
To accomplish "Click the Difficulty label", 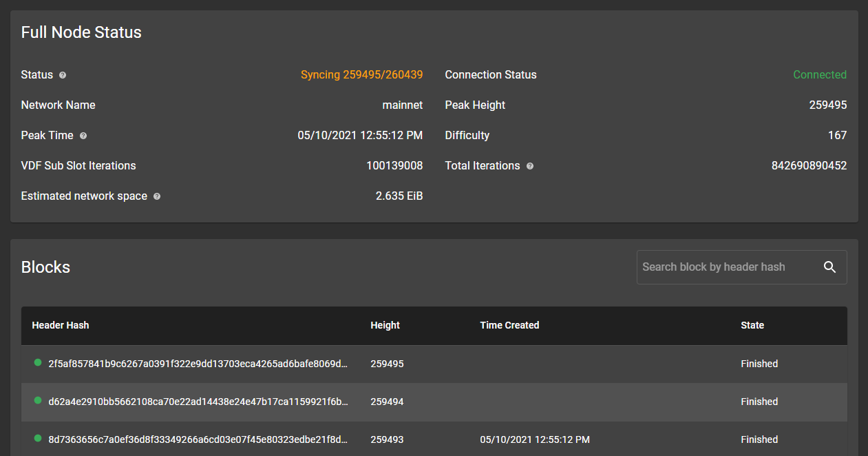I will coord(467,136).
